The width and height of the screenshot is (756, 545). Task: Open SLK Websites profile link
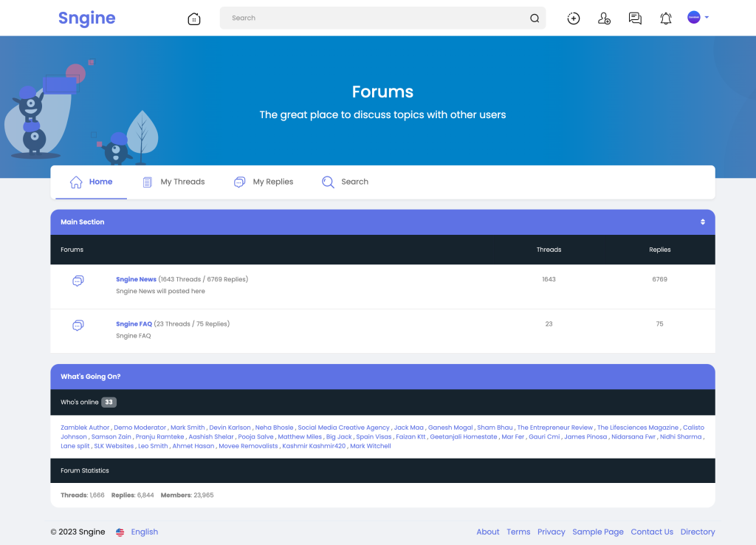[x=114, y=445]
